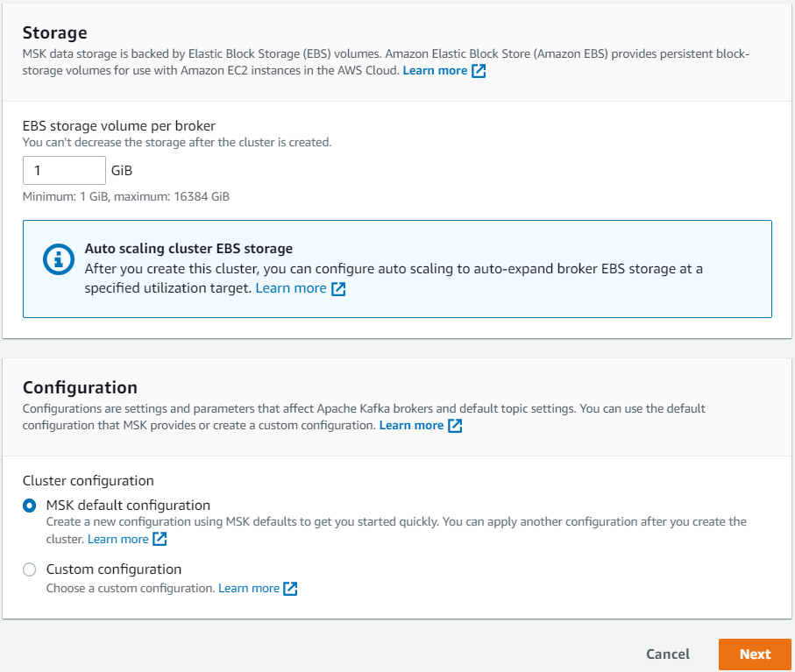The height and width of the screenshot is (672, 795).
Task: Select Custom configuration radio button
Action: (x=30, y=569)
